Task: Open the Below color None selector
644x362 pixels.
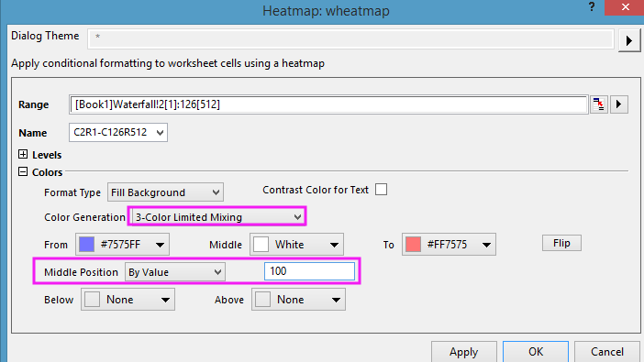Action: coord(128,300)
